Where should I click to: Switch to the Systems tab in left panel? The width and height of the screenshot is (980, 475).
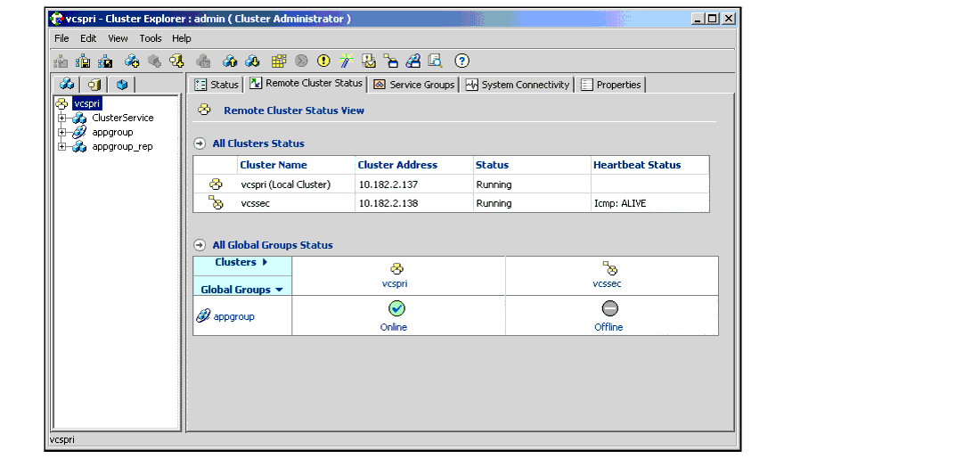tap(95, 85)
